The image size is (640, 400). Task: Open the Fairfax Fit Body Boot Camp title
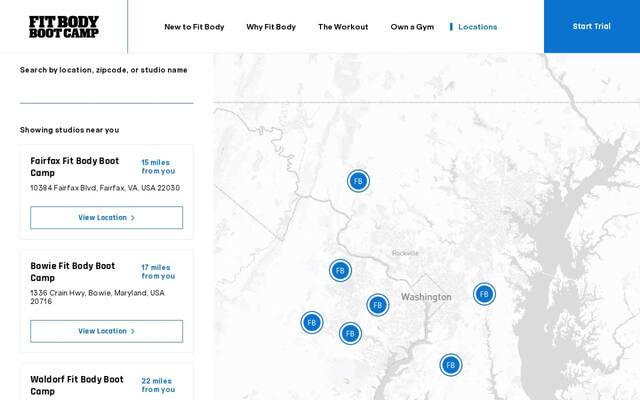point(75,167)
